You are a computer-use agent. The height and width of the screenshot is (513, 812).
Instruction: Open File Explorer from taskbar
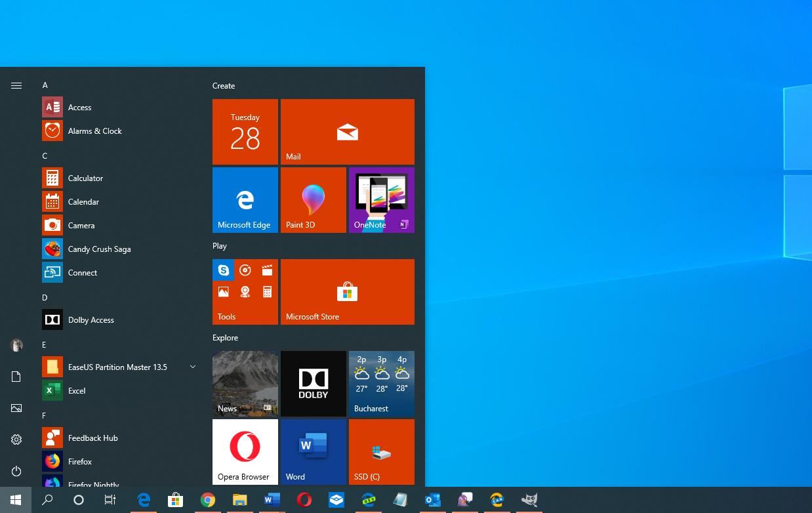click(x=239, y=500)
